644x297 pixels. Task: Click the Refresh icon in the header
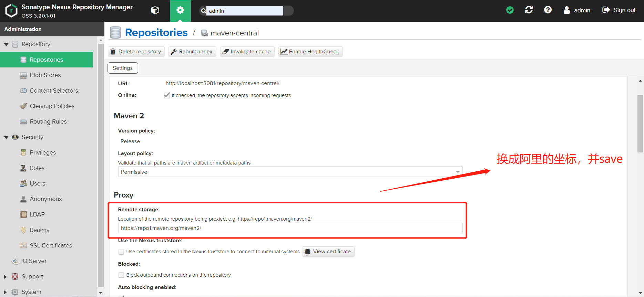[x=529, y=10]
